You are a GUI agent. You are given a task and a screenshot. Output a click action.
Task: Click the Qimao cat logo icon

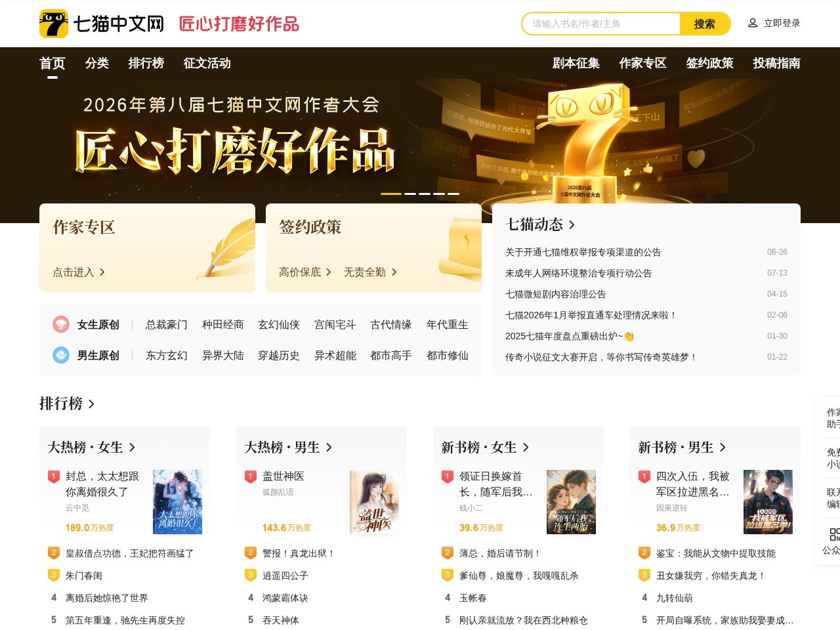tap(54, 24)
